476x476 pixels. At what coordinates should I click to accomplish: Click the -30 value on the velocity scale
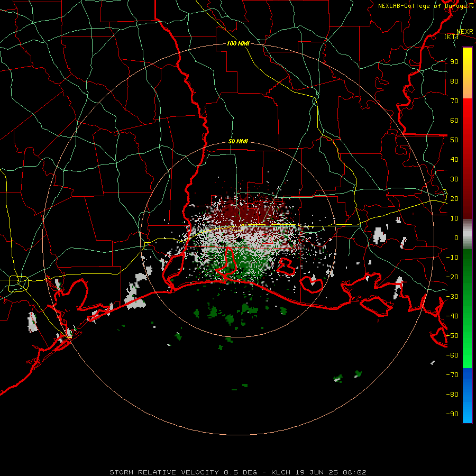pyautogui.click(x=452, y=297)
